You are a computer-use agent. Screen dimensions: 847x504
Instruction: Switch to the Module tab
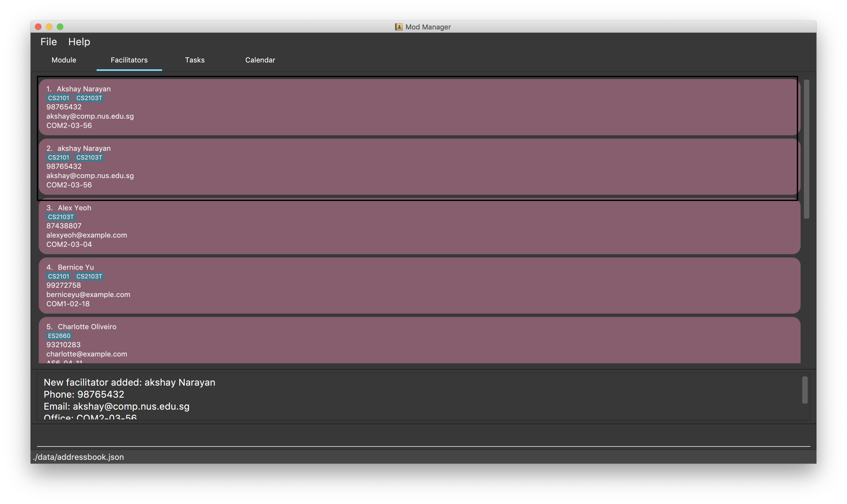click(x=64, y=60)
